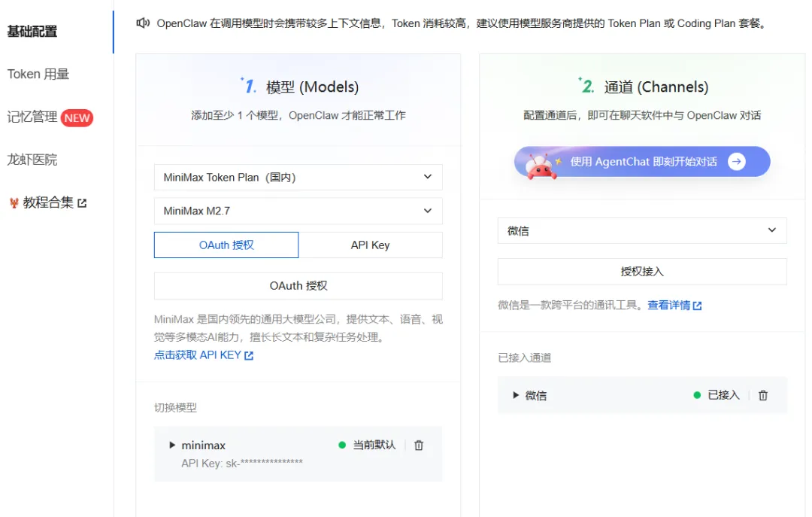Open the MiniMax M2.7 model dropdown
The height and width of the screenshot is (517, 812).
coord(298,211)
